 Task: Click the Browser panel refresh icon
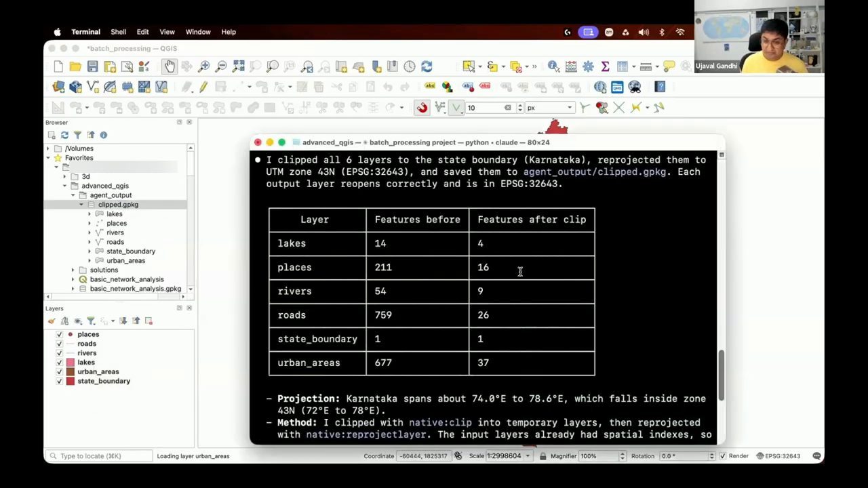click(x=64, y=135)
